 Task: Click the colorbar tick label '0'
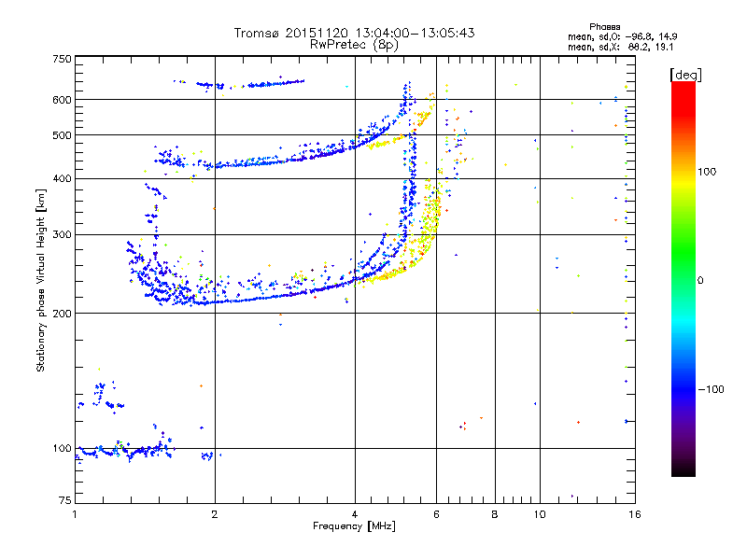coord(700,281)
